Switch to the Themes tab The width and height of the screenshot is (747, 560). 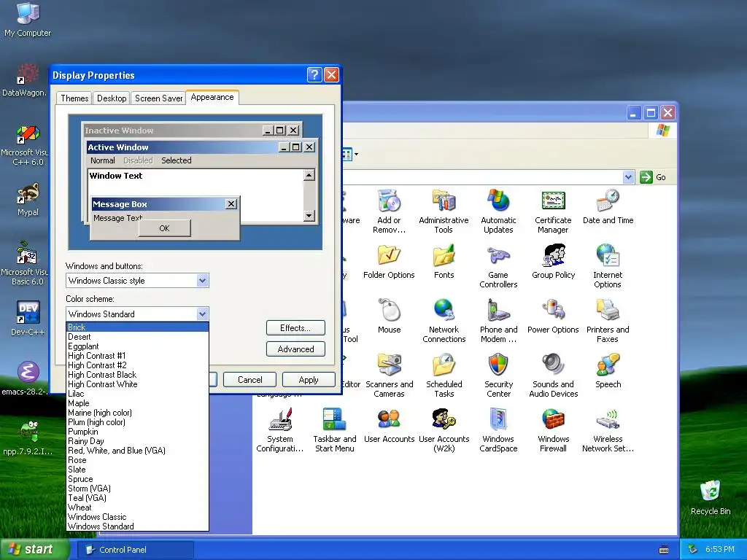click(x=74, y=98)
